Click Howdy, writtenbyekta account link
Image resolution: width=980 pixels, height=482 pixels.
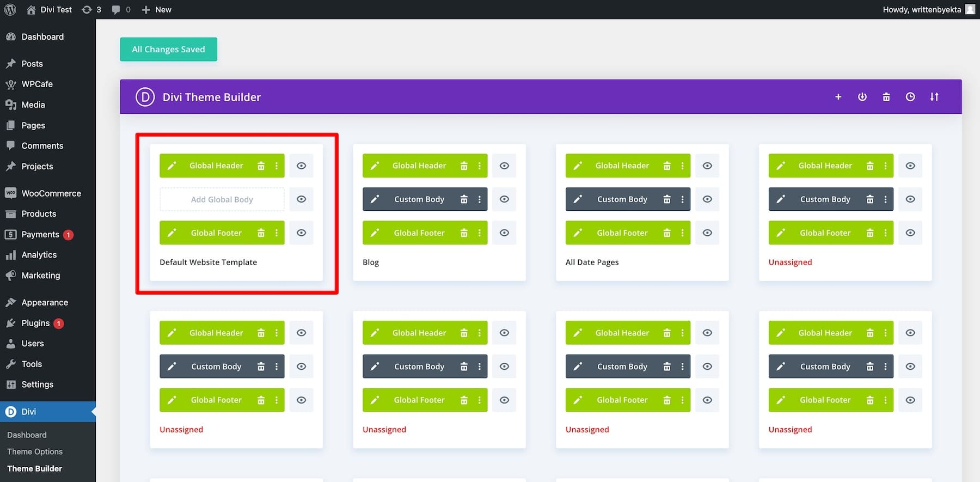coord(928,9)
